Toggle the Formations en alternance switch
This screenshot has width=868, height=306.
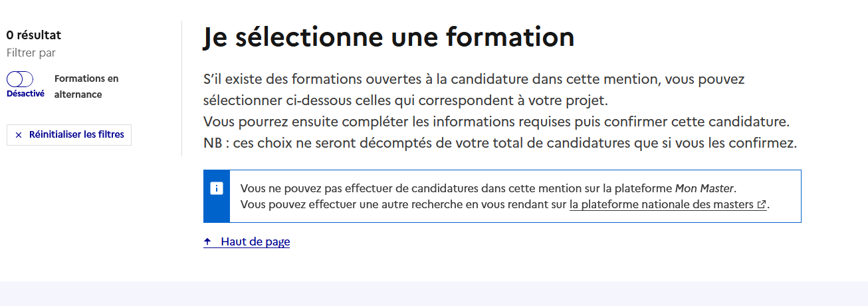20,79
